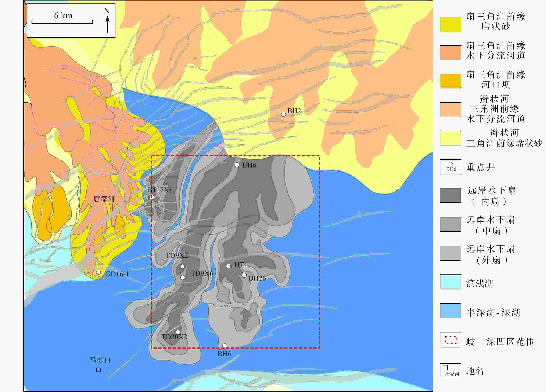Click the 地名 legend symbol box
The height and width of the screenshot is (392, 546).
(451, 371)
